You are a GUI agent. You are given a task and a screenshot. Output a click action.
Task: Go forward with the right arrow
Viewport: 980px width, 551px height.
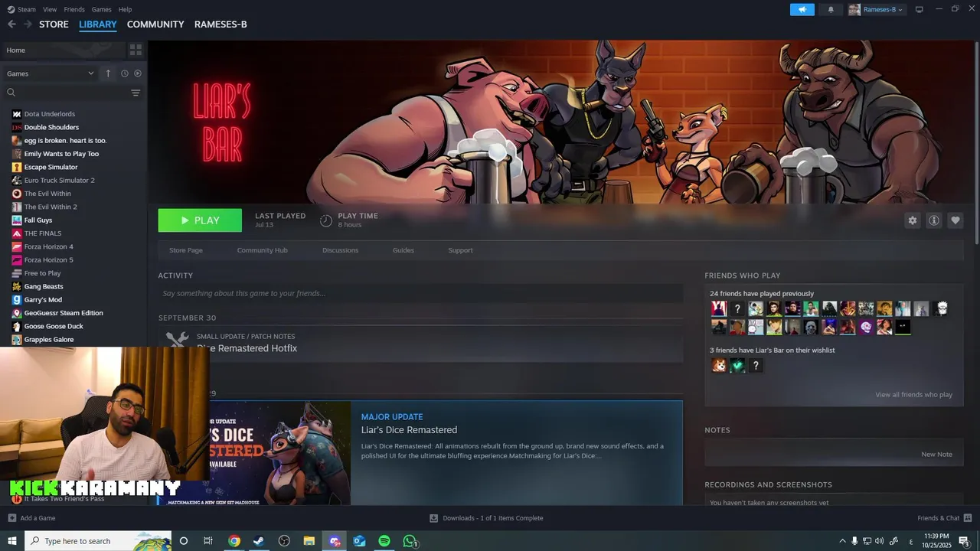coord(28,24)
